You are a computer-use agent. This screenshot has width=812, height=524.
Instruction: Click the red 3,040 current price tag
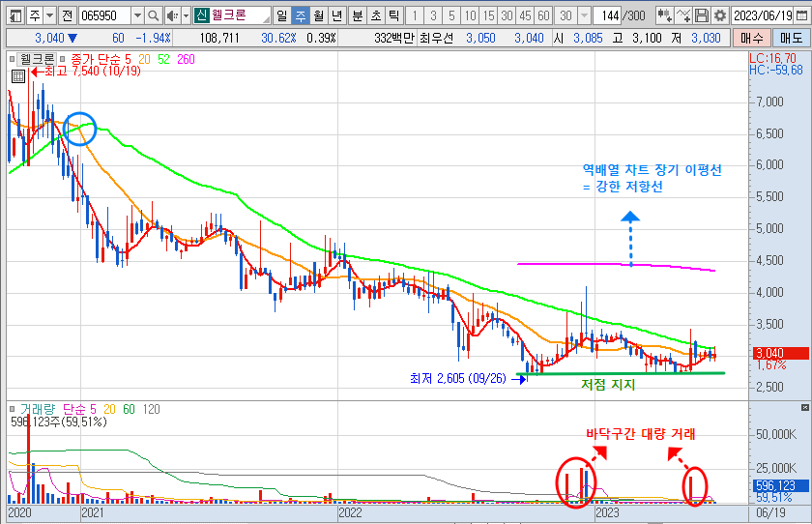(780, 353)
